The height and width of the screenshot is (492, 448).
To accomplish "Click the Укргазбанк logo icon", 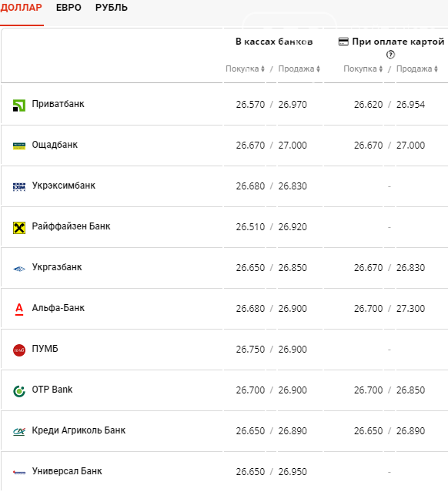I will (x=18, y=269).
